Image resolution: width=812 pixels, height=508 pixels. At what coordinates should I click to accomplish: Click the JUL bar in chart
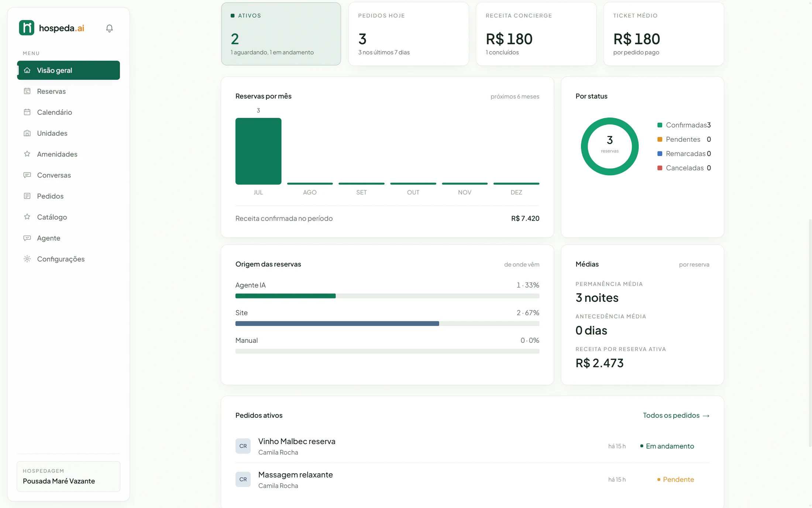pos(258,151)
